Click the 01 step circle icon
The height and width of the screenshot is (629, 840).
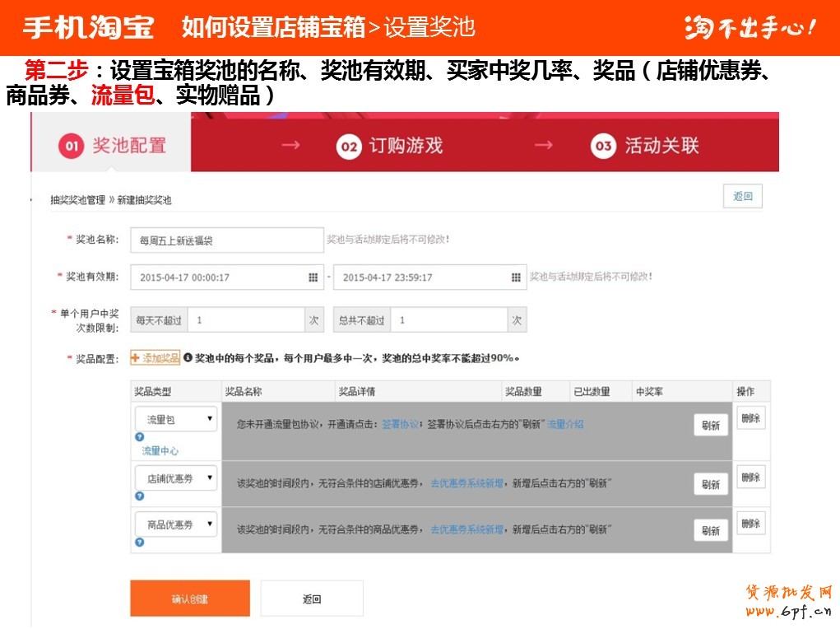pyautogui.click(x=72, y=146)
